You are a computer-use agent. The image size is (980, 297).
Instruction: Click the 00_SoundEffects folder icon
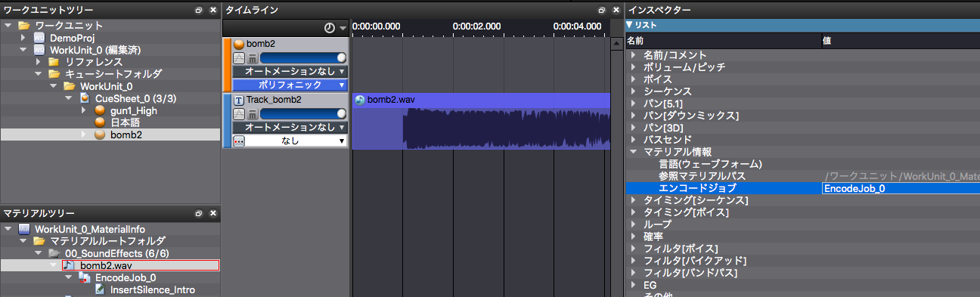[x=54, y=253]
